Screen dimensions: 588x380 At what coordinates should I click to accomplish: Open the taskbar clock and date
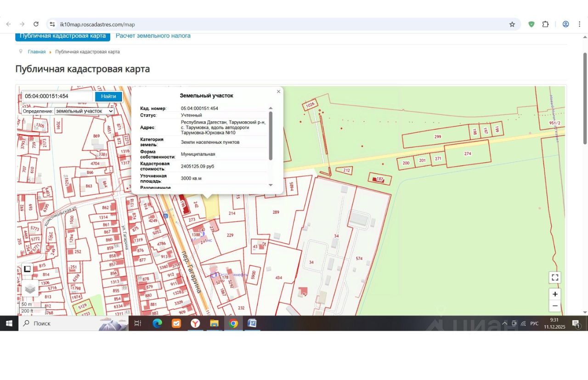554,323
